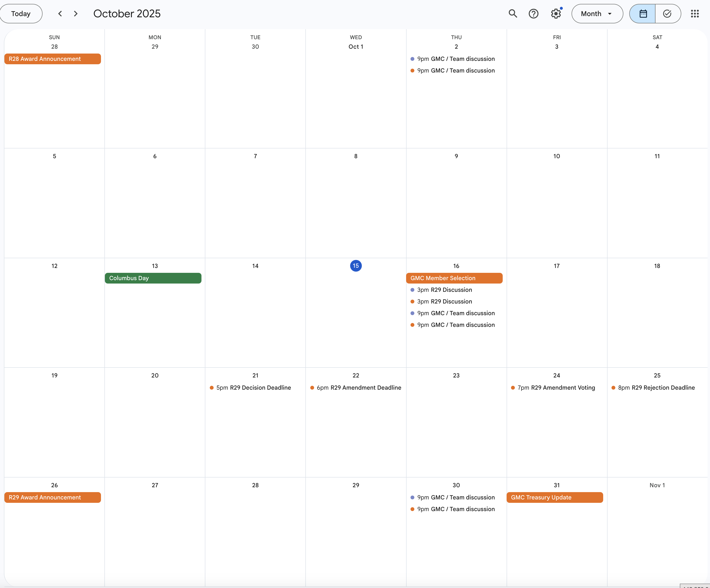Image resolution: width=710 pixels, height=588 pixels.
Task: Open GMC Member Selection event
Action: click(x=454, y=278)
